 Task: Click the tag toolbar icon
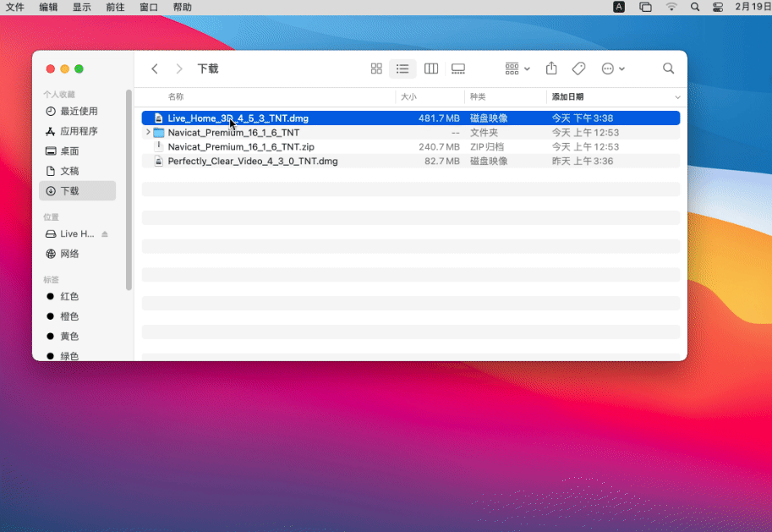tap(578, 69)
